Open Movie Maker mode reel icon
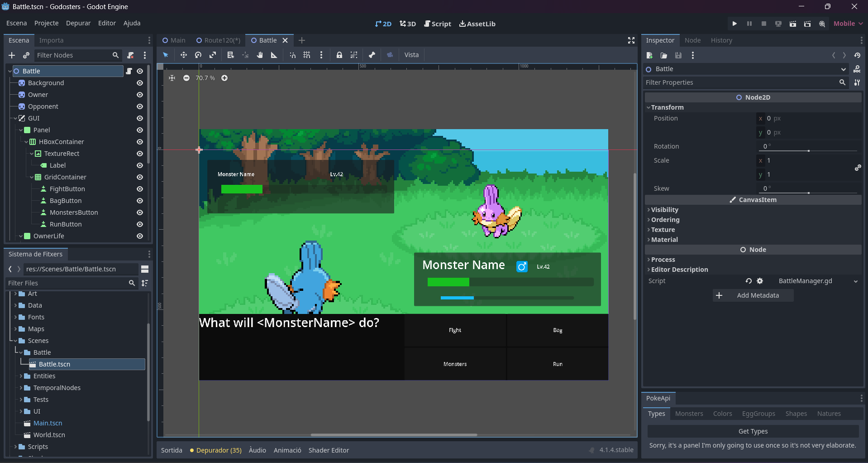The image size is (868, 463). [x=822, y=24]
